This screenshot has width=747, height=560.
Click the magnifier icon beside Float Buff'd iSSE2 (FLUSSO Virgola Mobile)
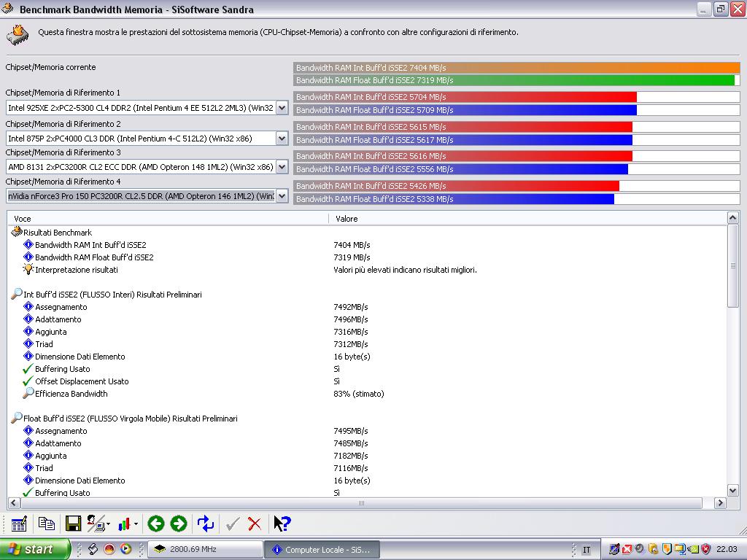(17, 418)
